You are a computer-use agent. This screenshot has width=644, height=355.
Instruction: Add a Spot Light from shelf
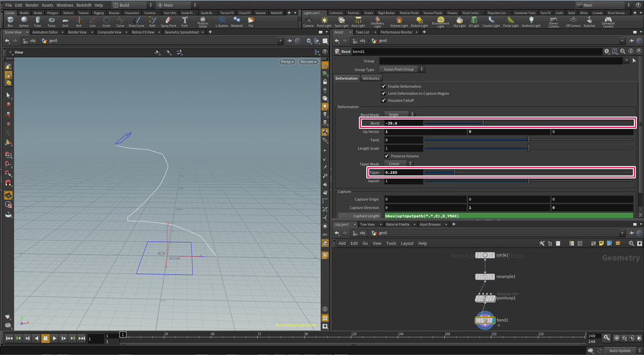[x=341, y=22]
